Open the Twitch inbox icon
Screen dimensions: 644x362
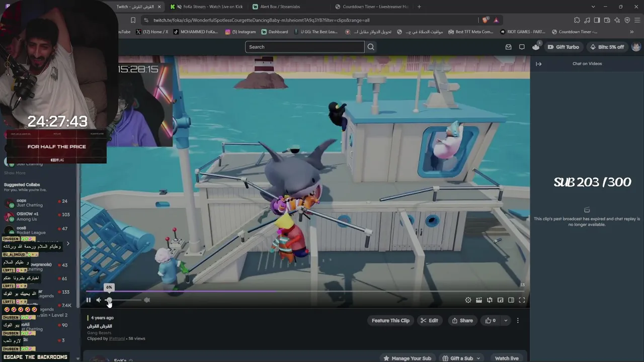508,47
